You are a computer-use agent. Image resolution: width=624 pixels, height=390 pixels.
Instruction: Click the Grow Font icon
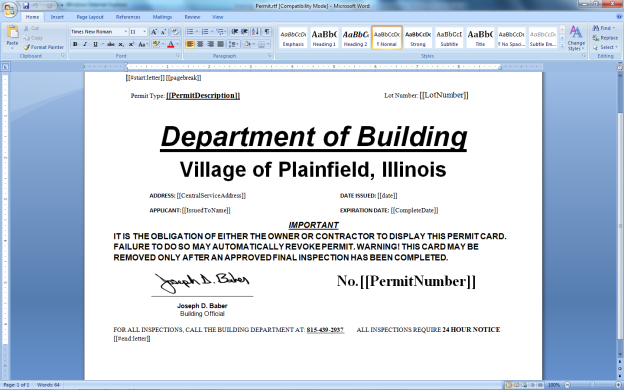(154, 32)
